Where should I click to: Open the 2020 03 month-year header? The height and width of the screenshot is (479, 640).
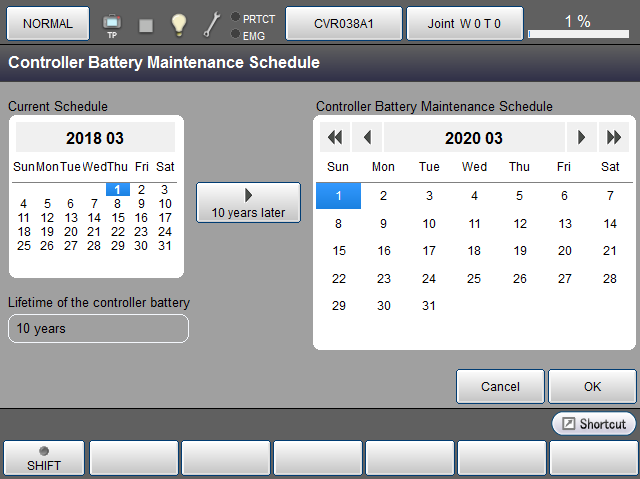(474, 138)
